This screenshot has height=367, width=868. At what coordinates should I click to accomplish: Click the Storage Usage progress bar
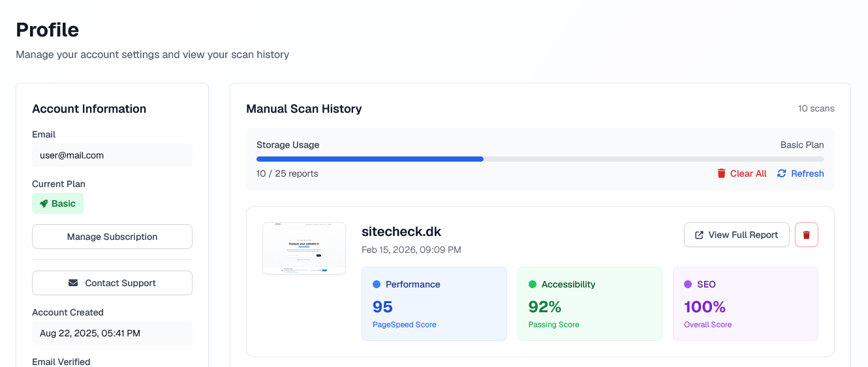[x=540, y=158]
